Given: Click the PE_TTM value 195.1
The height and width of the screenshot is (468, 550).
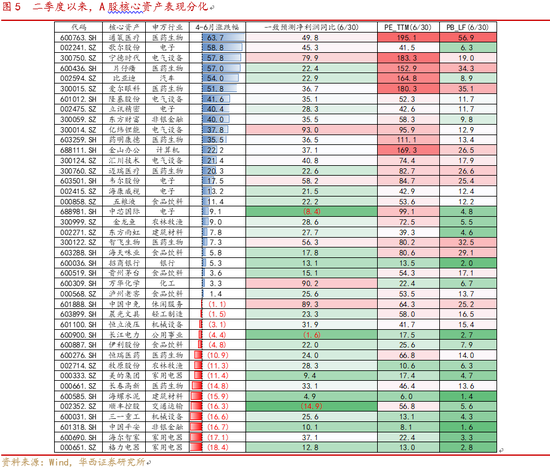Looking at the screenshot, I should tap(408, 38).
